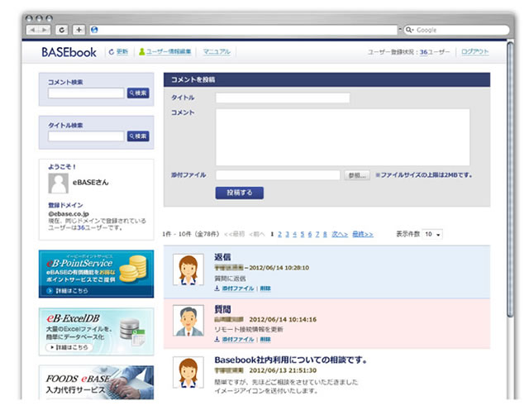Click download icon in 返信 post
The height and width of the screenshot is (420, 529).
pos(217,289)
